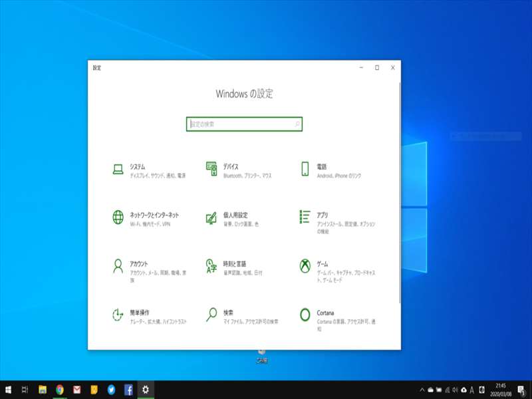Click the magnifier icon in the settings search box
The height and width of the screenshot is (399, 532).
(x=297, y=124)
